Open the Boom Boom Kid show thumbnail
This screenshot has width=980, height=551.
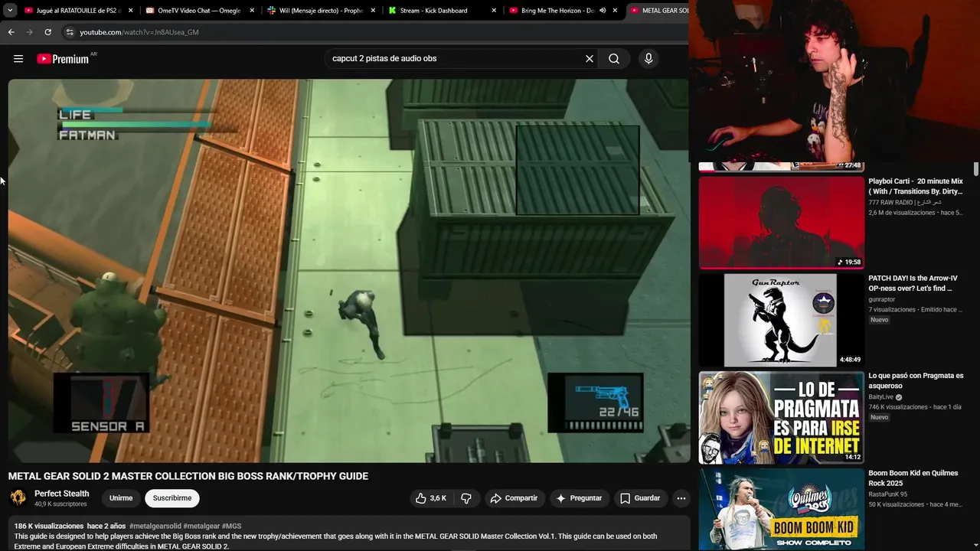click(x=781, y=510)
